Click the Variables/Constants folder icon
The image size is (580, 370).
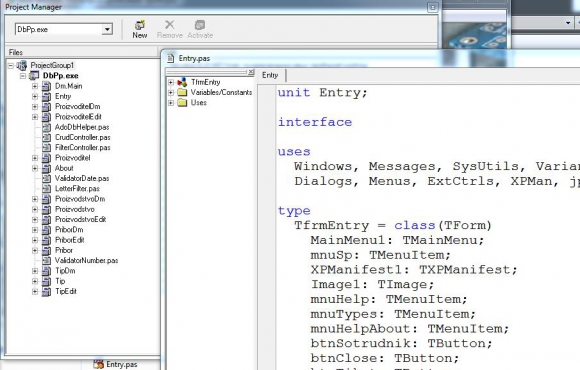point(182,92)
